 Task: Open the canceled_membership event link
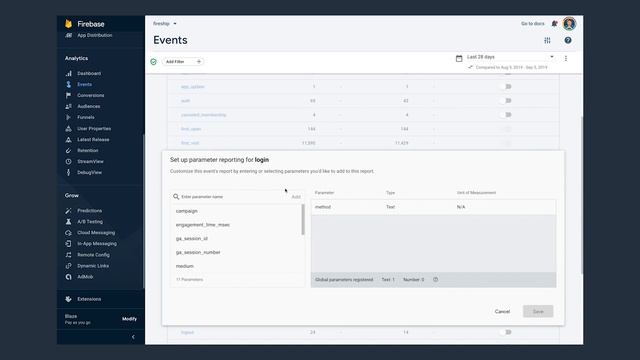[x=203, y=115]
